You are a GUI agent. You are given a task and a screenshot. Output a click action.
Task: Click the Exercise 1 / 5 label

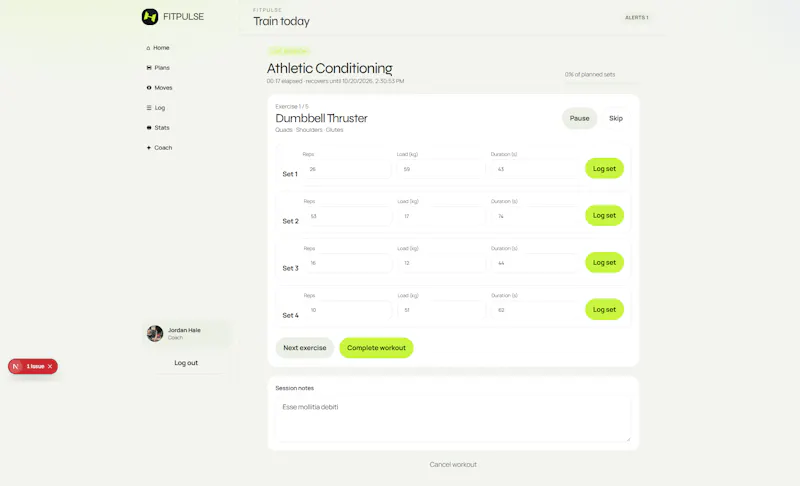pos(292,107)
